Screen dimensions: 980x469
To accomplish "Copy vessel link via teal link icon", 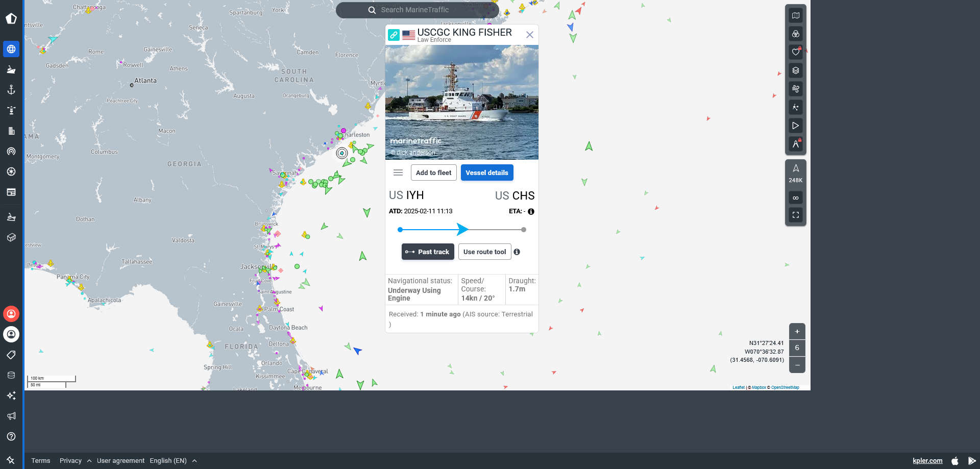I will (x=394, y=35).
